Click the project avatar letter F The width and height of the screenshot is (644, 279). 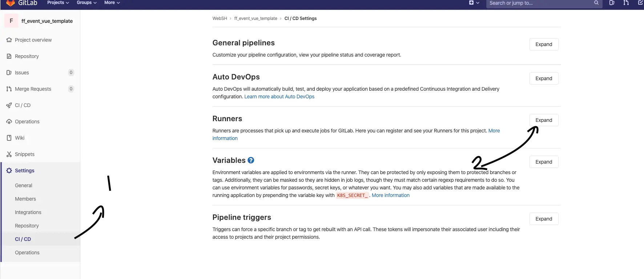click(11, 21)
